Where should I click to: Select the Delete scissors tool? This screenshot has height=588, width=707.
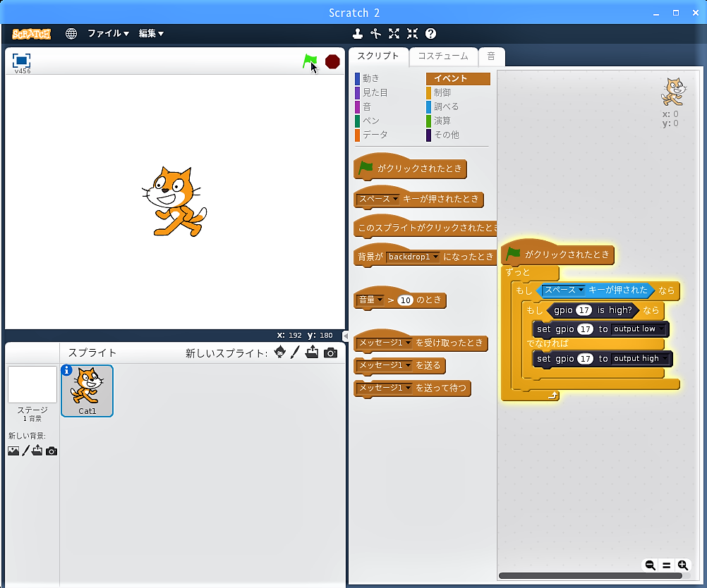pyautogui.click(x=375, y=33)
